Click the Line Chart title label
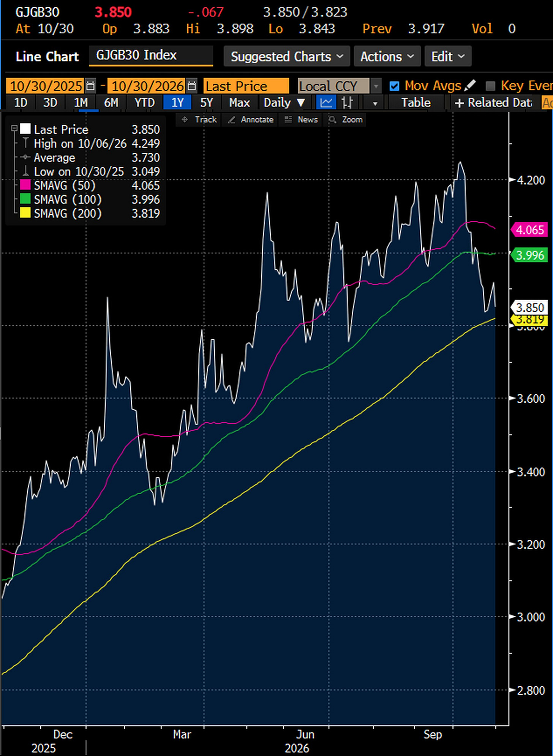This screenshot has height=756, width=553. (x=47, y=57)
